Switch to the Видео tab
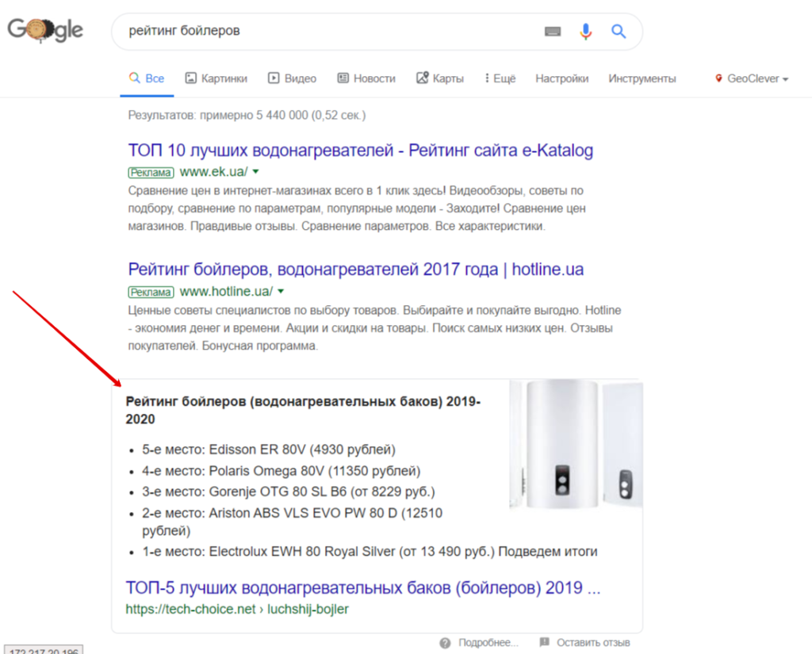812x654 pixels. [292, 78]
